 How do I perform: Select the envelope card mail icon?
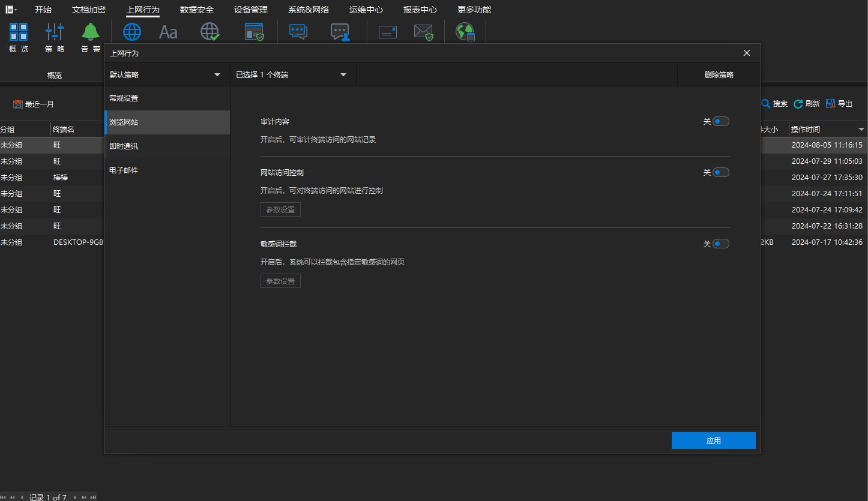[388, 32]
